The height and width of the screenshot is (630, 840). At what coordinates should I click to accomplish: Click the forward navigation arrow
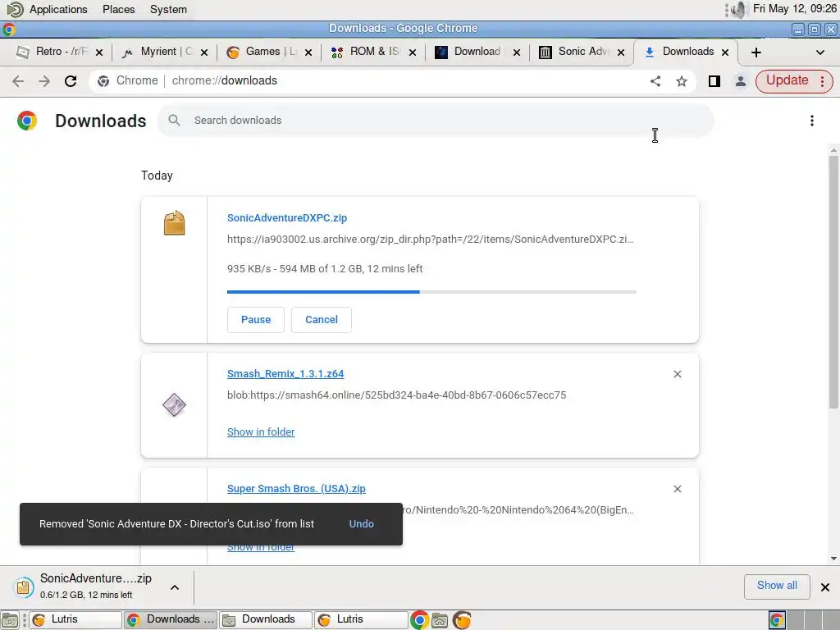tap(44, 81)
